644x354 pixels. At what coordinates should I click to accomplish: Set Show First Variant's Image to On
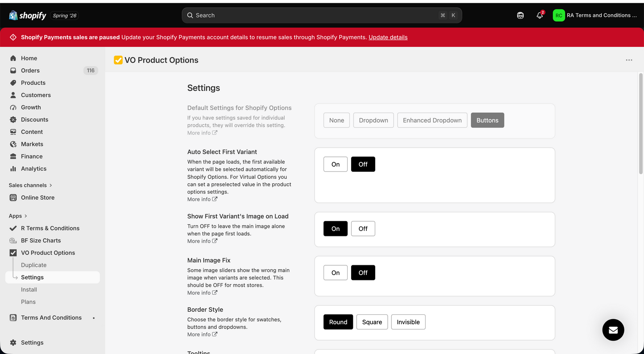click(x=336, y=229)
